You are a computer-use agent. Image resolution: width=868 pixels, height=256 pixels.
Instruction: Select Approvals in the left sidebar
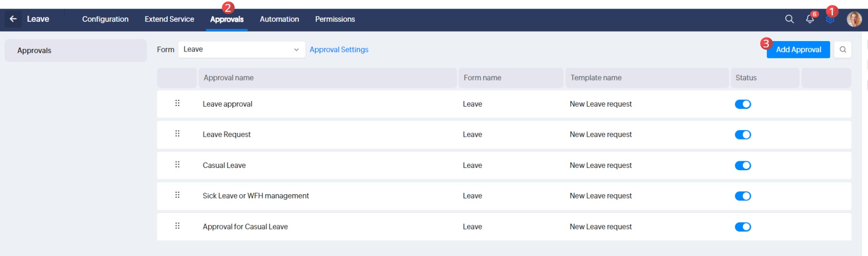tap(75, 51)
